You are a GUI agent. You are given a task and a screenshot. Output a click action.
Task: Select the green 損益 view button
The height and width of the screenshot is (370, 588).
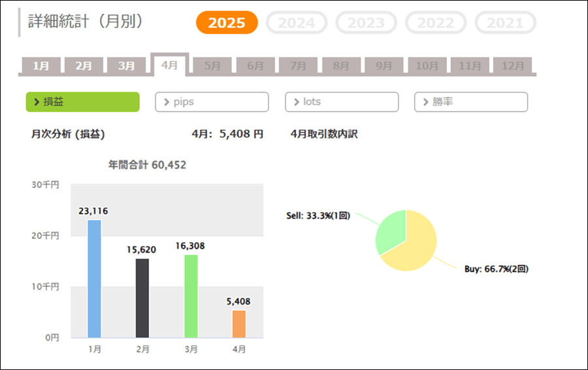point(82,102)
